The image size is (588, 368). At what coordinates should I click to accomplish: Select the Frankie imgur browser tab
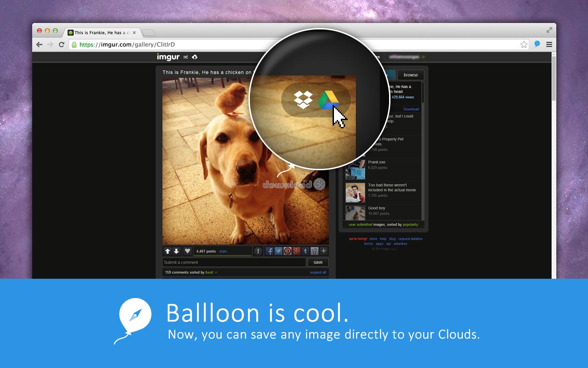click(101, 33)
